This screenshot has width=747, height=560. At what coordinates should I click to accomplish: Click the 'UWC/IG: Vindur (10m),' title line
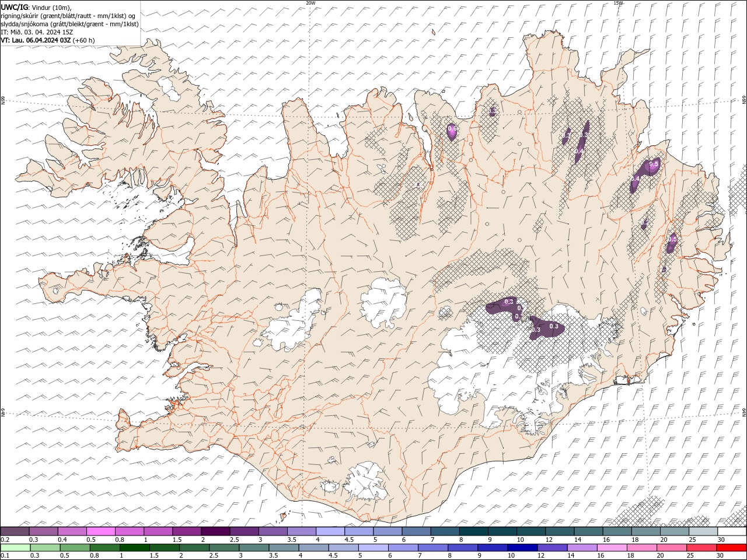point(36,7)
